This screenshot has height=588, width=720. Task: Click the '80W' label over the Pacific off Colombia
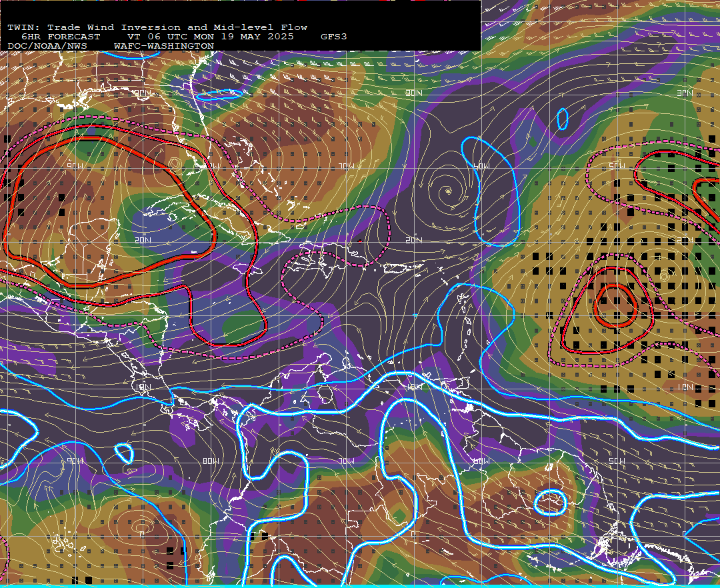click(x=211, y=461)
